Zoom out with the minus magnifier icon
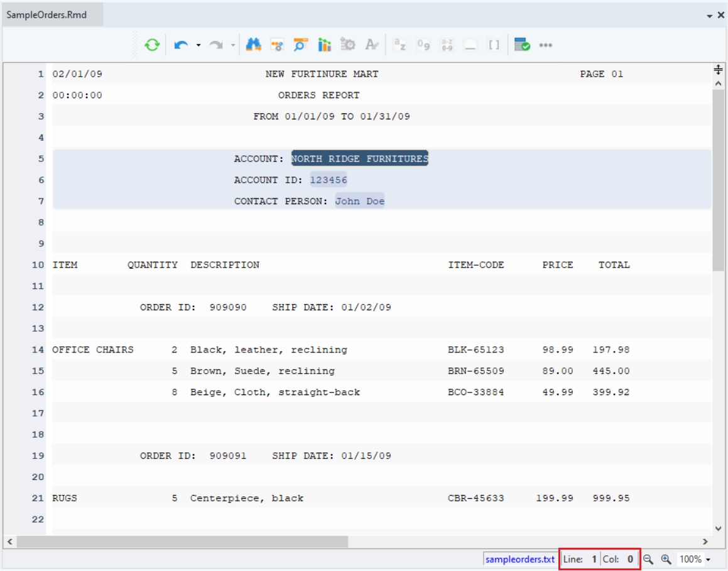 pos(648,559)
